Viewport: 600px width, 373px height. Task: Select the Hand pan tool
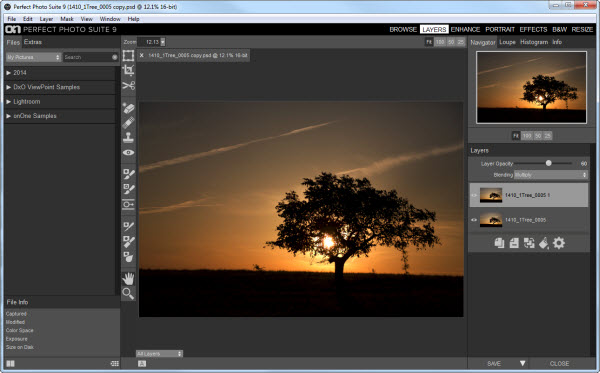(x=128, y=278)
